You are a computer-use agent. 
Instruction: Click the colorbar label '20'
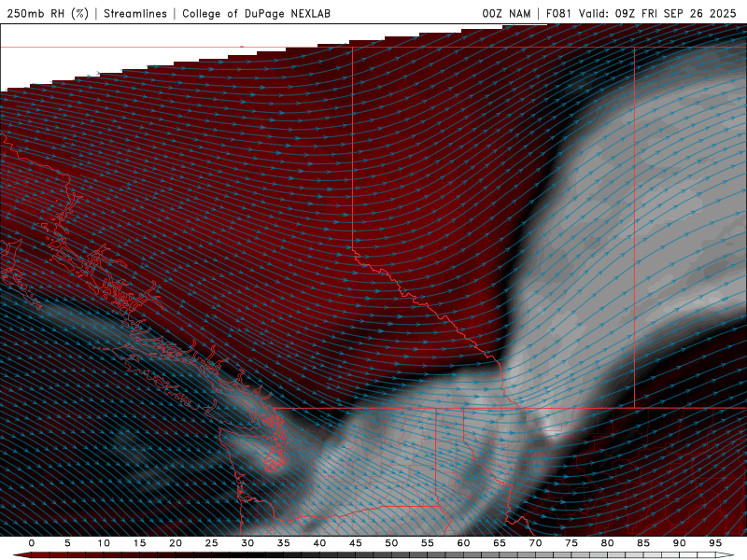(176, 543)
